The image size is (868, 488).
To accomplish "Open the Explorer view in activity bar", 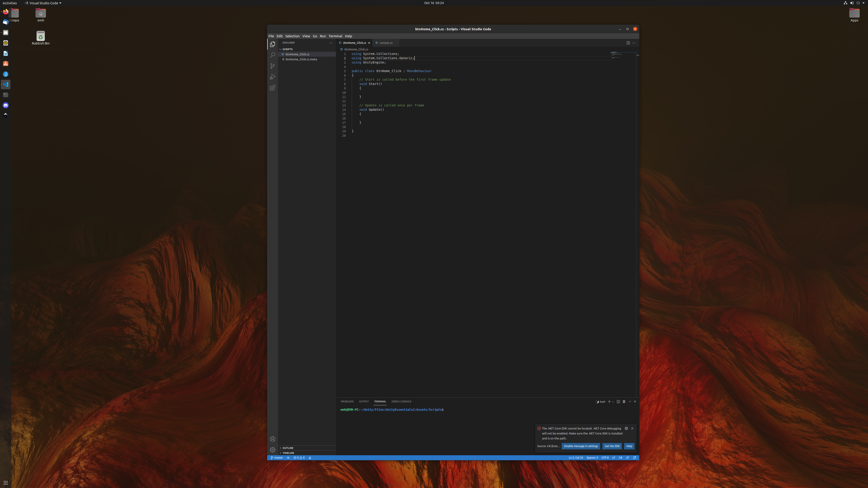I will (x=273, y=44).
